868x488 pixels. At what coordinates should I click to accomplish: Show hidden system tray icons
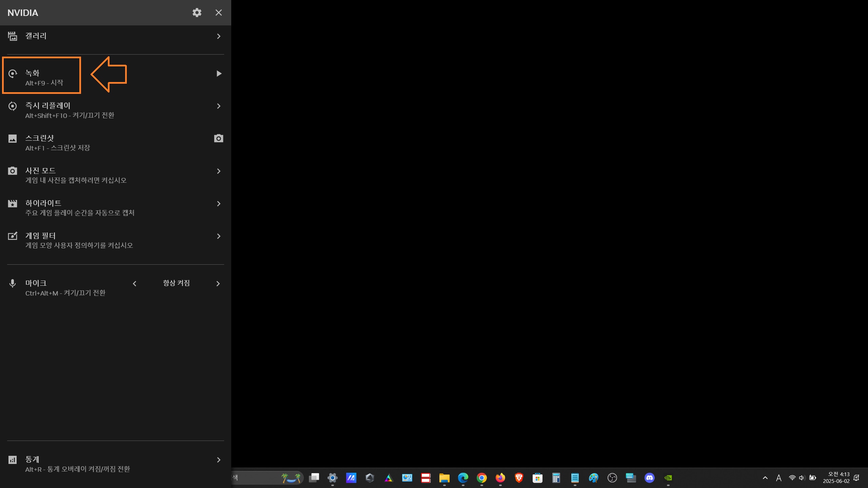(x=765, y=478)
